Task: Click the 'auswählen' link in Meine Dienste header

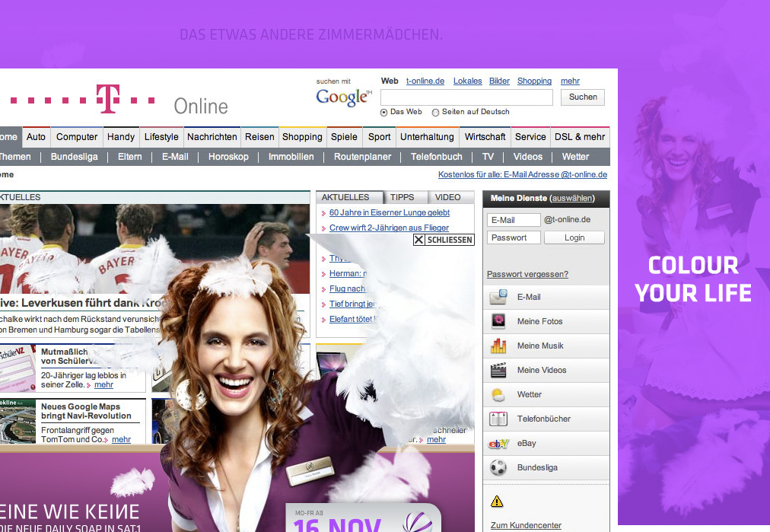Action: 571,198
